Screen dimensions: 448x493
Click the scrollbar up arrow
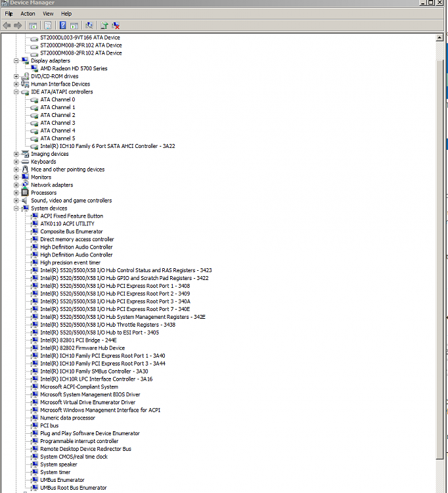click(x=439, y=37)
